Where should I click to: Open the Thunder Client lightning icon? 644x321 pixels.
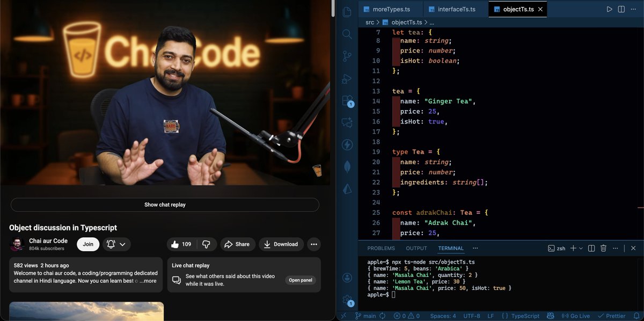pos(347,144)
